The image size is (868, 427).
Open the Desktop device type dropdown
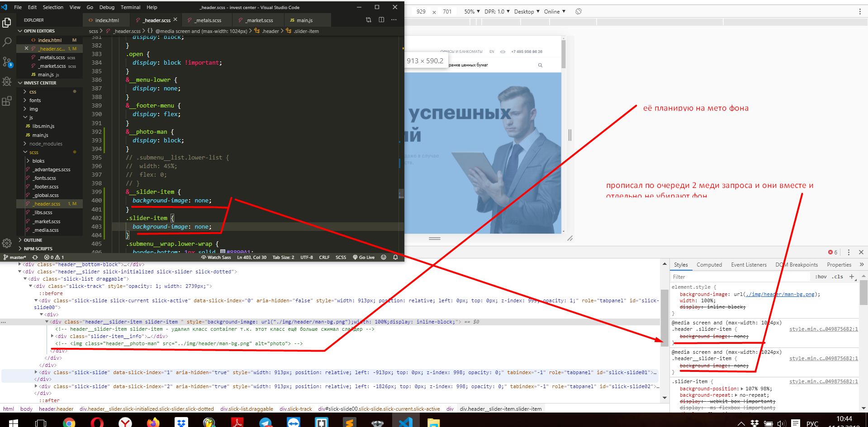527,11
